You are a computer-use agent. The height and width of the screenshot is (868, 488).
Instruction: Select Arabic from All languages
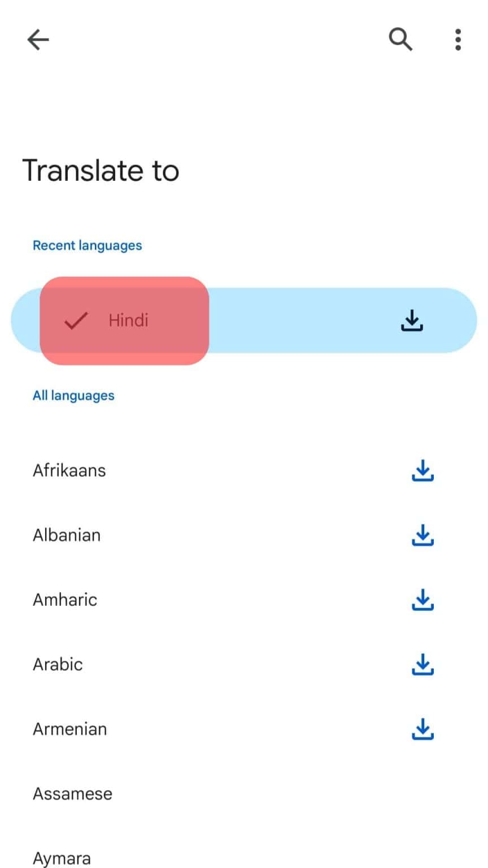58,665
